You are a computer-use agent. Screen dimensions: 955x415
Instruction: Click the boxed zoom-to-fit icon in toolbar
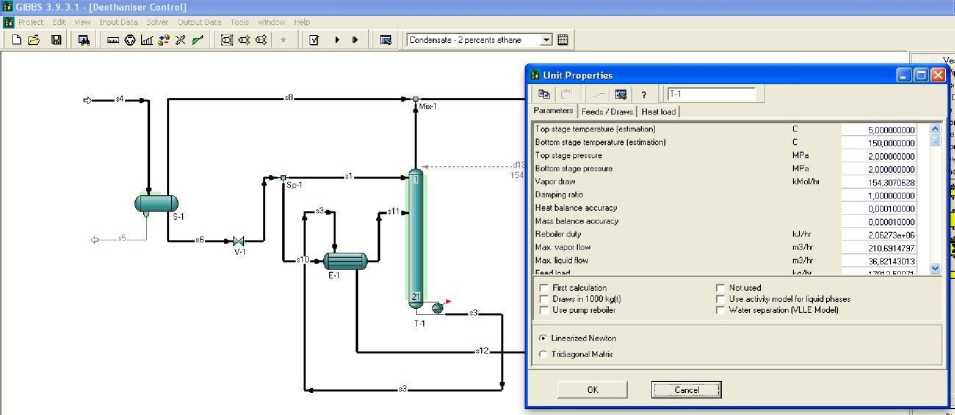[227, 40]
